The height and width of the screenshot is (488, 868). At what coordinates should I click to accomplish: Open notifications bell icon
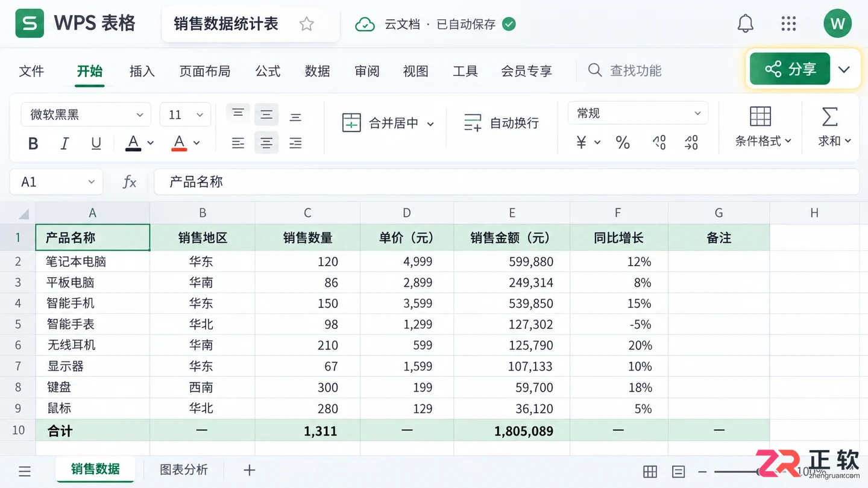click(x=746, y=24)
